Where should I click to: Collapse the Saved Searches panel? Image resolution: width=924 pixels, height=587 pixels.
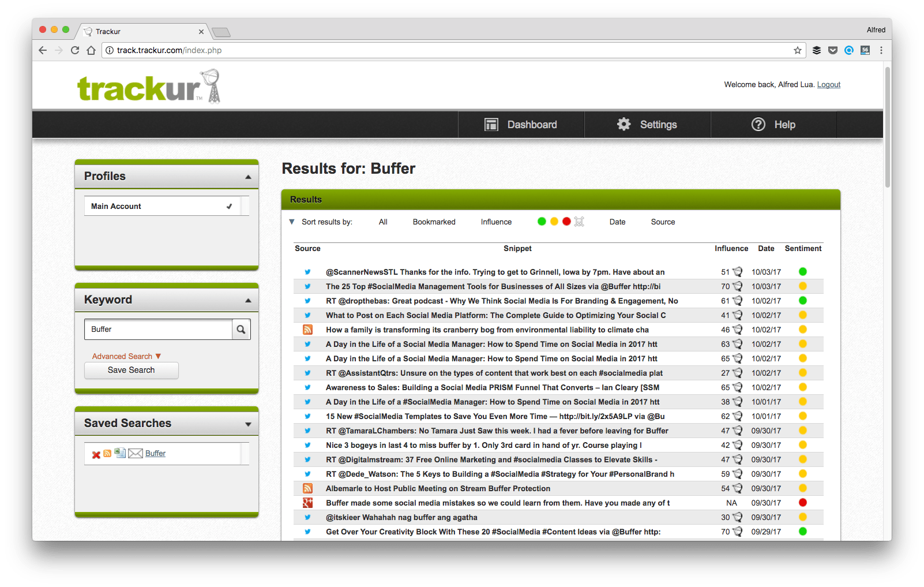coord(248,423)
